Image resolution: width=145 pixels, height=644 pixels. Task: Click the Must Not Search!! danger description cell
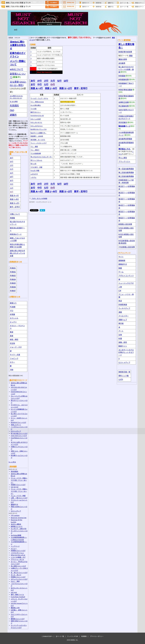pos(49,72)
